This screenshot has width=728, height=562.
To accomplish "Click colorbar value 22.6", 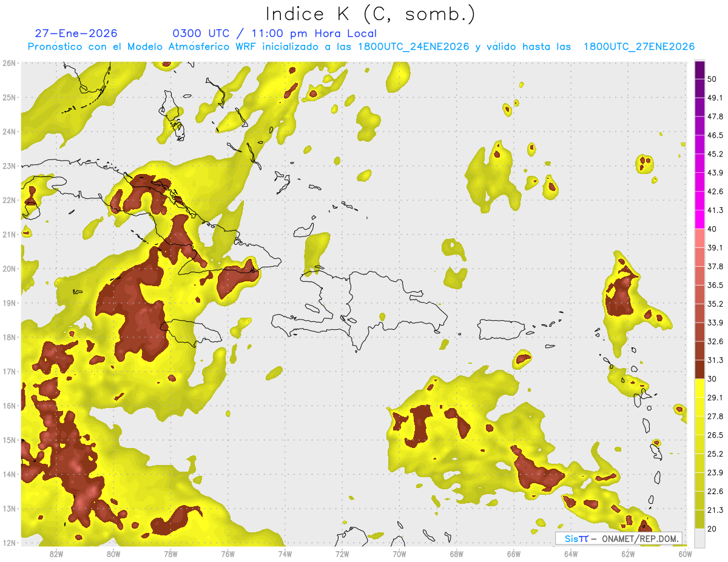I will pos(715,492).
